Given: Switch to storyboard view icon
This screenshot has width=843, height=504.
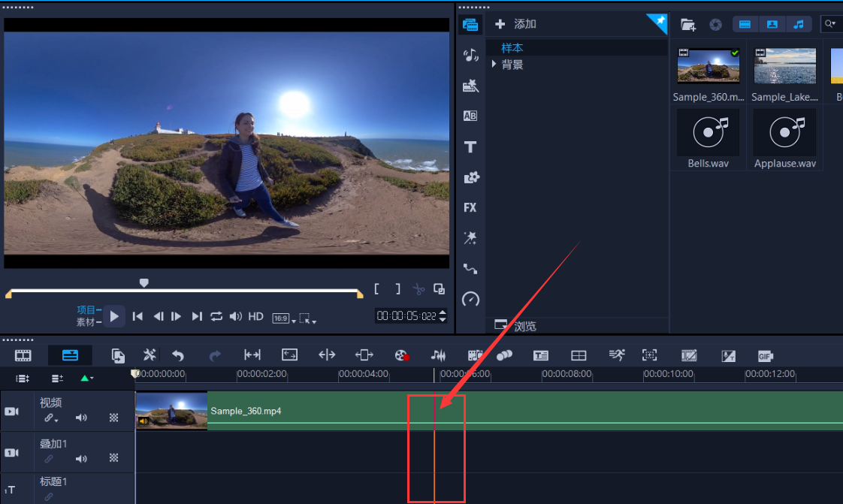Looking at the screenshot, I should 23,355.
